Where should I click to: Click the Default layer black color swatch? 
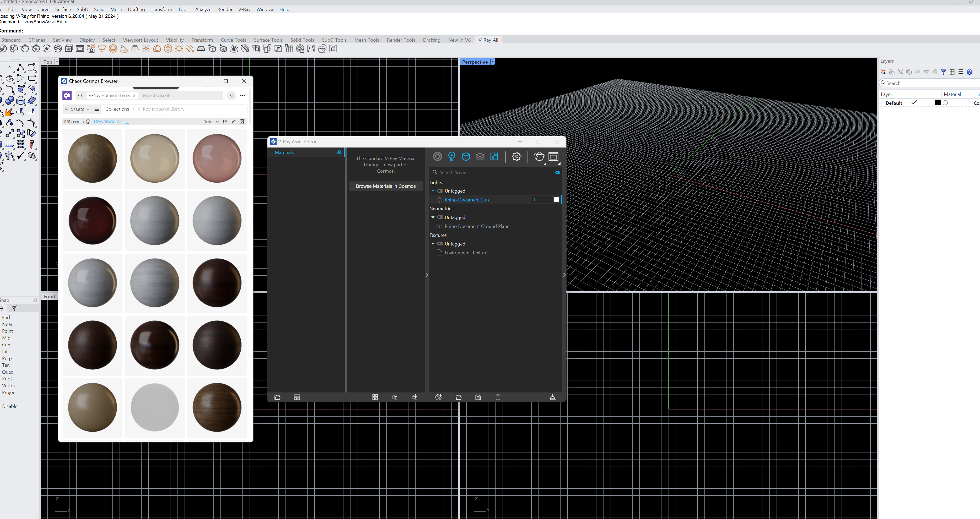click(938, 103)
